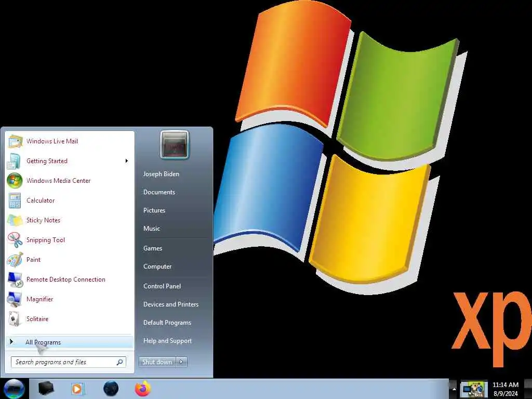Click the Getting Started icon
This screenshot has width=532, height=399.
[14, 161]
